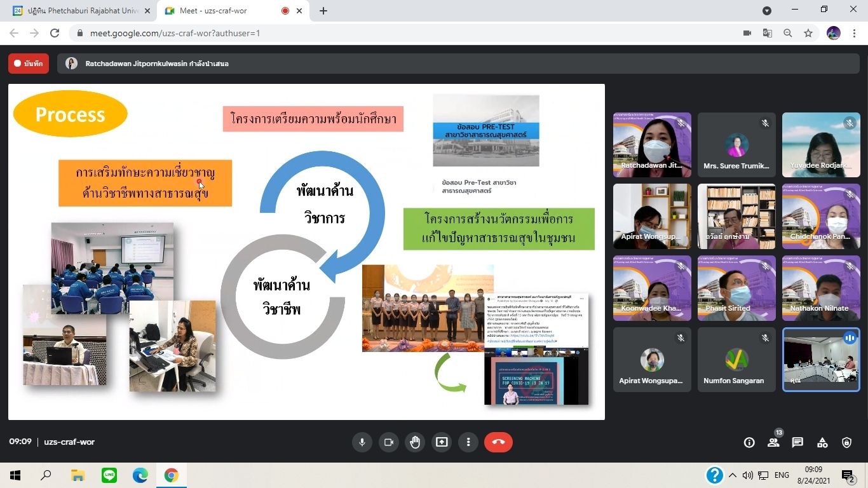The height and width of the screenshot is (488, 868).
Task: Open more options three-dot menu in Meet
Action: point(468,442)
